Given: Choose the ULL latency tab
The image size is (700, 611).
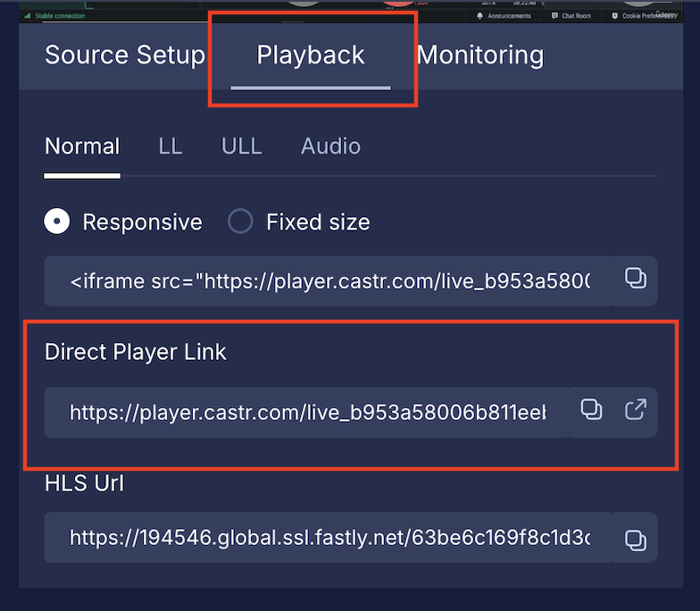Looking at the screenshot, I should pyautogui.click(x=241, y=146).
